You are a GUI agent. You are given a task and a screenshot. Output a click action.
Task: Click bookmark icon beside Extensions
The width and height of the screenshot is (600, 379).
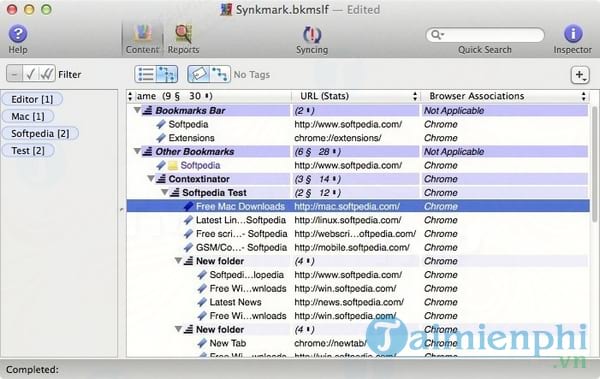click(161, 138)
